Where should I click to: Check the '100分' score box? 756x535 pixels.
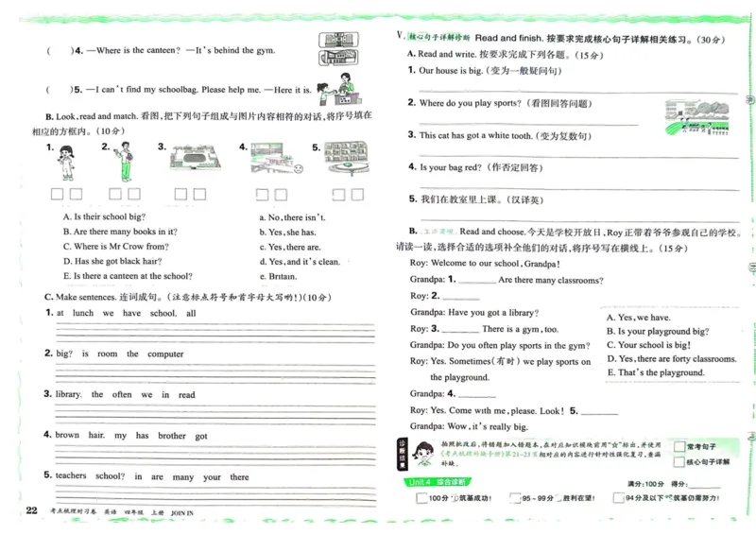coord(421,498)
